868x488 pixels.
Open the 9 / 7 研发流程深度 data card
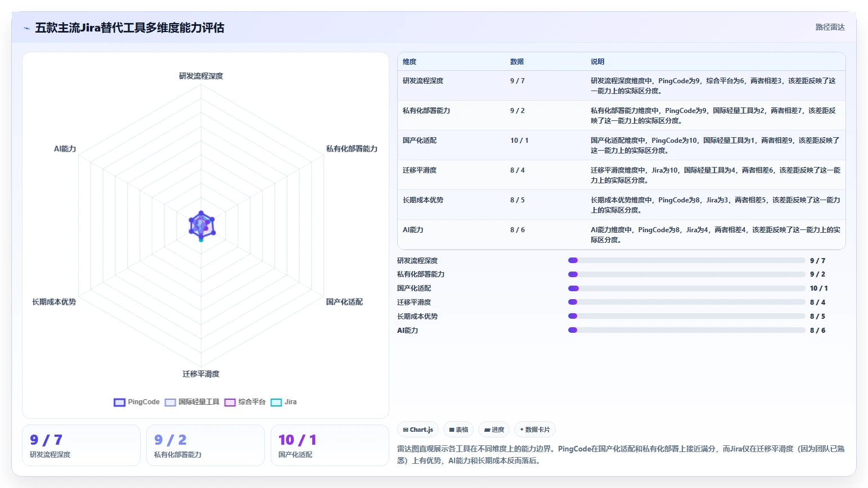[x=81, y=445]
